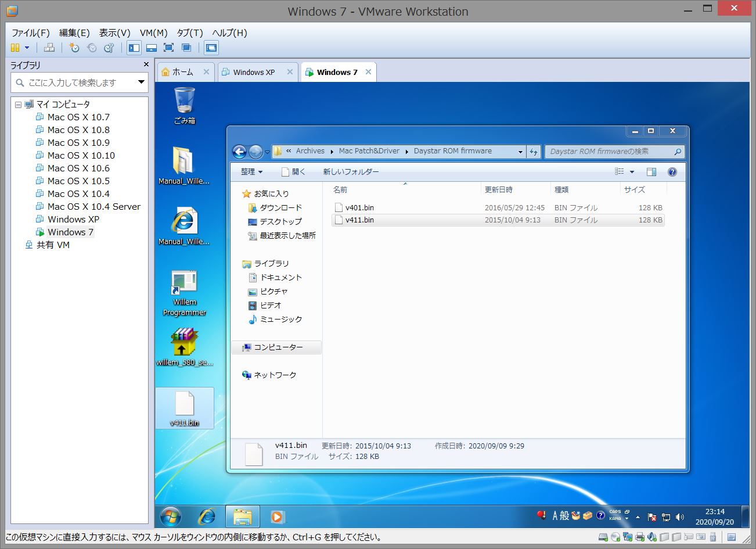Open the ファイル(F) menu
Image resolution: width=756 pixels, height=549 pixels.
click(x=31, y=33)
